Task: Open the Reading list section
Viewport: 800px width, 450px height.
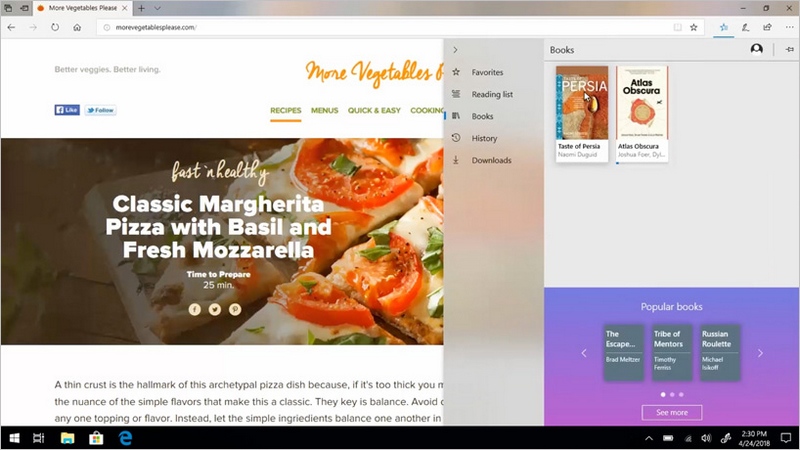Action: (491, 94)
